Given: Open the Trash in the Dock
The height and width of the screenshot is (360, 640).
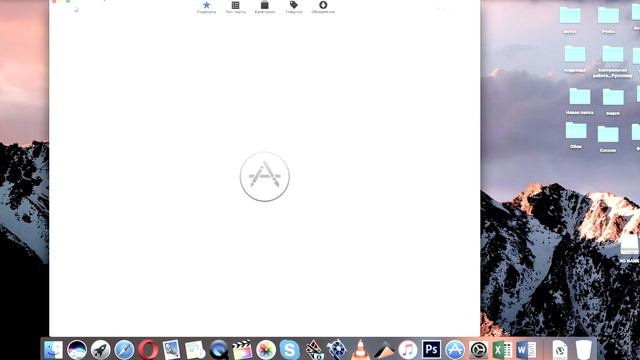Looking at the screenshot, I should pos(584,350).
